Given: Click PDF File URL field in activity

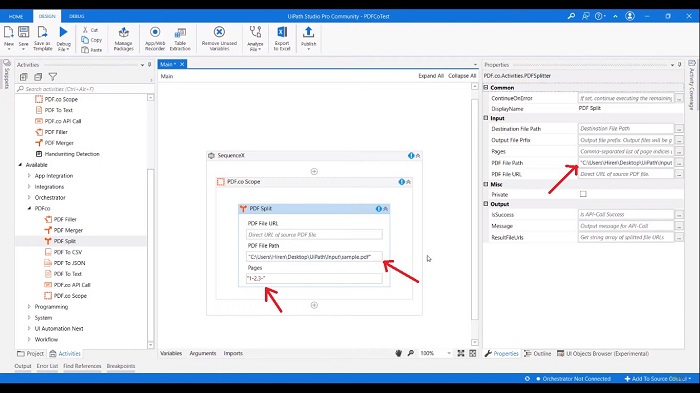Looking at the screenshot, I should pyautogui.click(x=314, y=234).
